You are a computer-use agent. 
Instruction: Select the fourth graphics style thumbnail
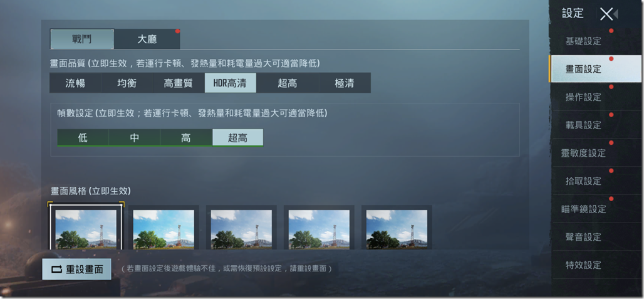319,228
